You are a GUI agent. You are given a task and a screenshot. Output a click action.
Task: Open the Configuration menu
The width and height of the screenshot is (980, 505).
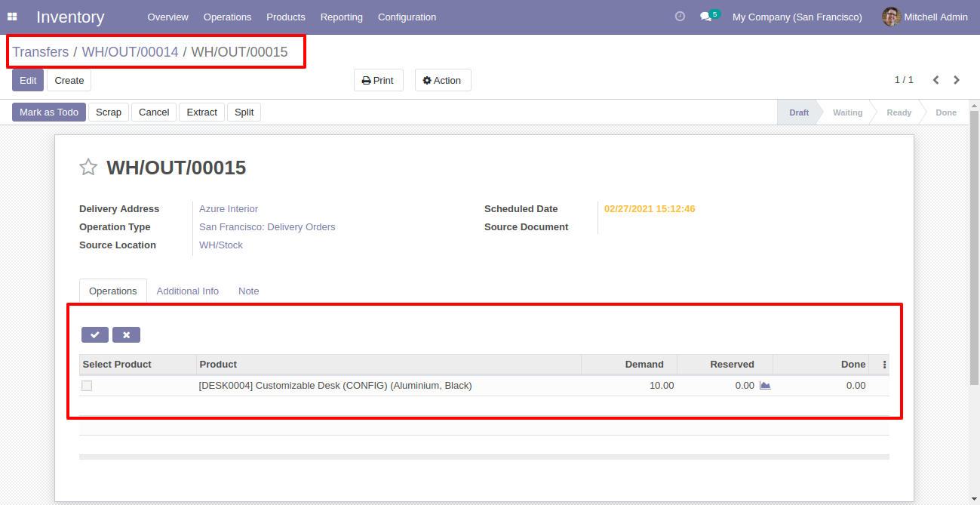tap(407, 17)
